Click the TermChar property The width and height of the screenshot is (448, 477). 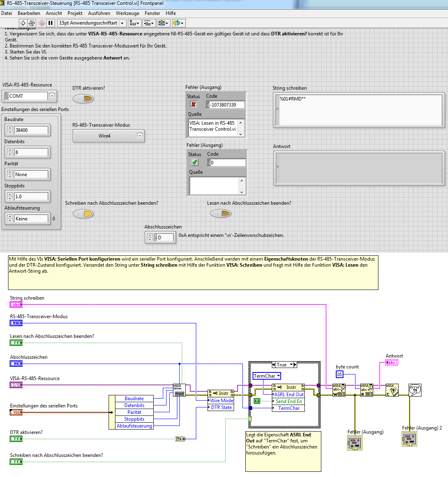(288, 408)
